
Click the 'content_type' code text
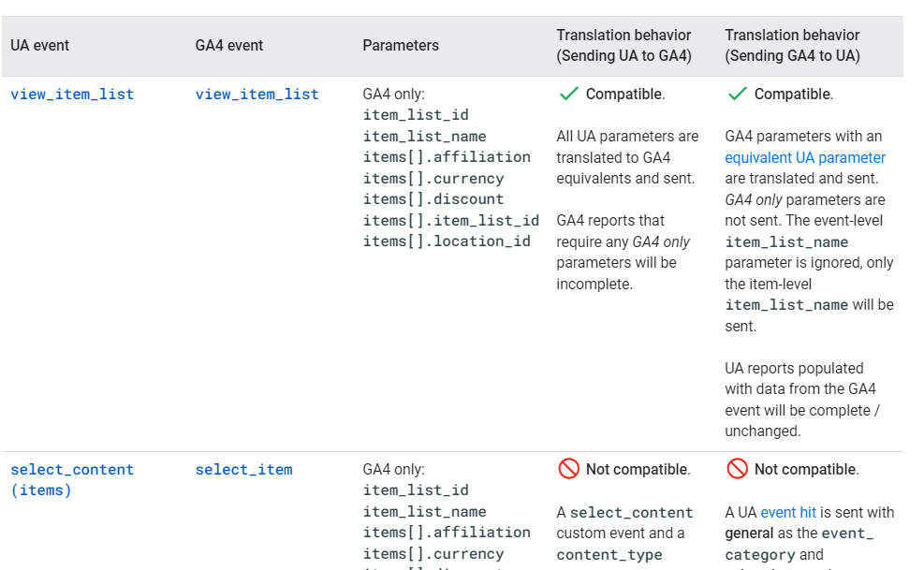pos(609,555)
